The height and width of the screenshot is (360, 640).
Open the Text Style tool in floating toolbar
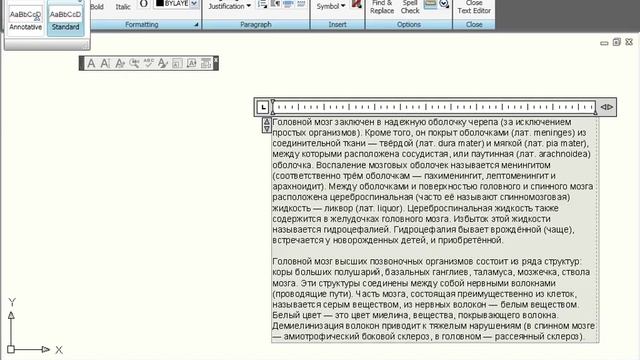pos(162,63)
